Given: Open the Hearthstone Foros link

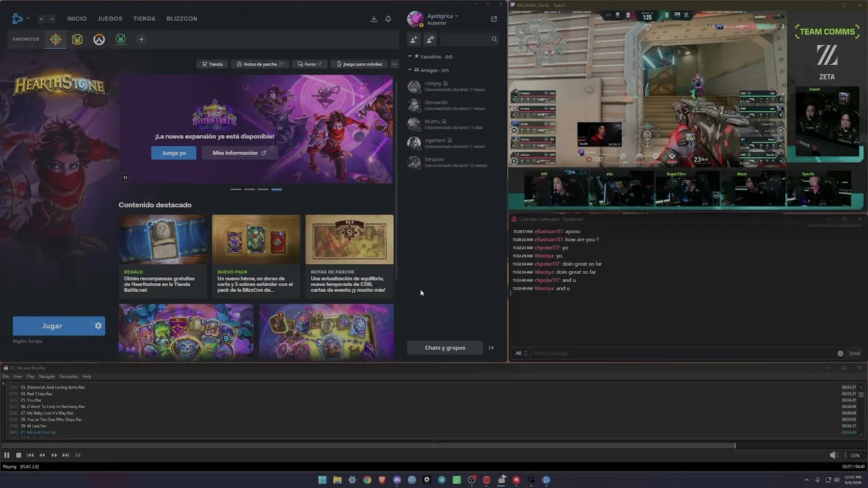Looking at the screenshot, I should (309, 64).
